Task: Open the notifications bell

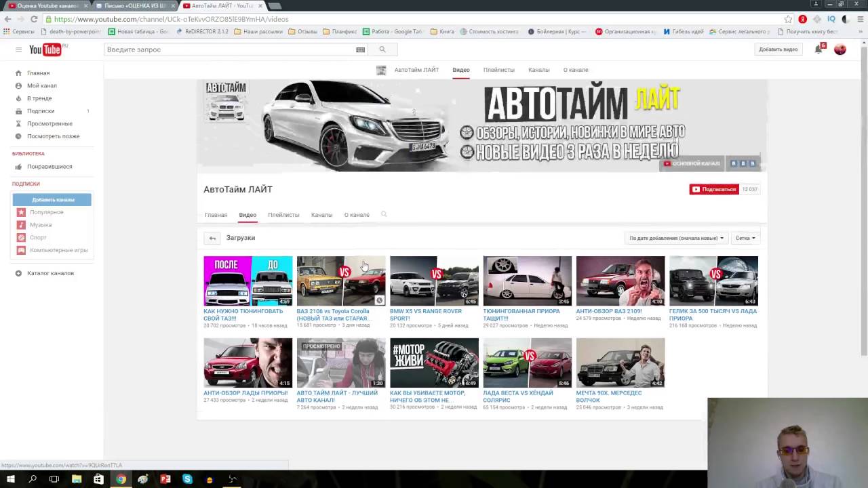Action: click(x=818, y=49)
